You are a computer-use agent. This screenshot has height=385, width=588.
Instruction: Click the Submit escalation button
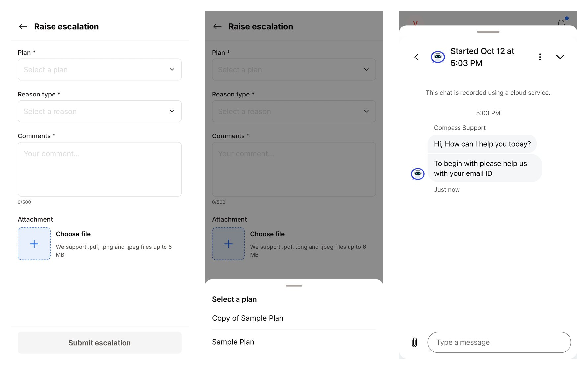click(x=100, y=343)
